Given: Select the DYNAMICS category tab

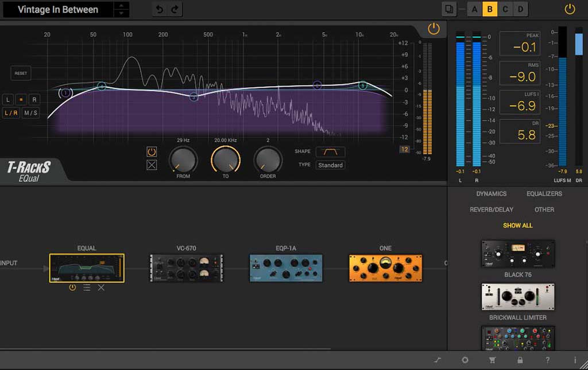Looking at the screenshot, I should tap(491, 194).
